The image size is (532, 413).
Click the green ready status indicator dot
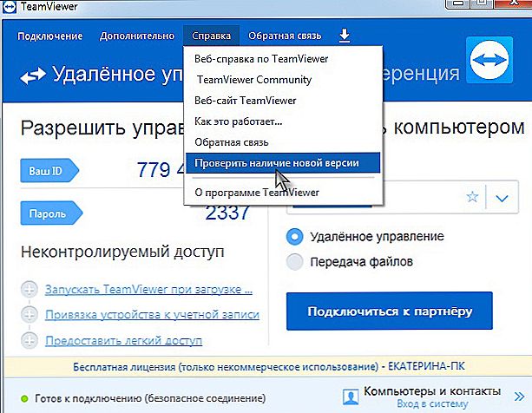[x=24, y=398]
